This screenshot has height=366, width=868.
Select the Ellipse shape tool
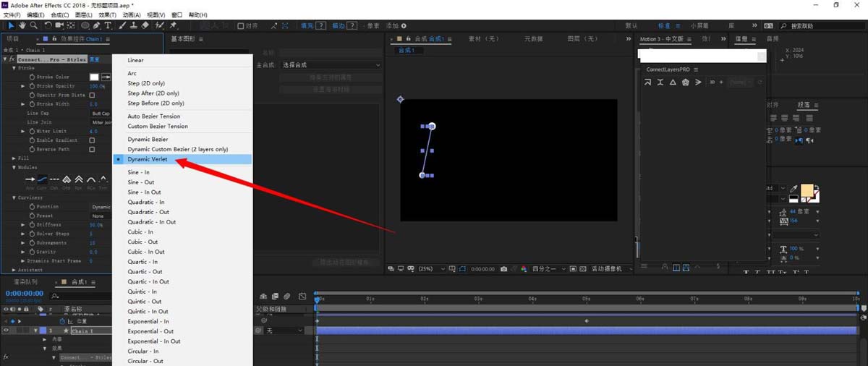(x=85, y=25)
